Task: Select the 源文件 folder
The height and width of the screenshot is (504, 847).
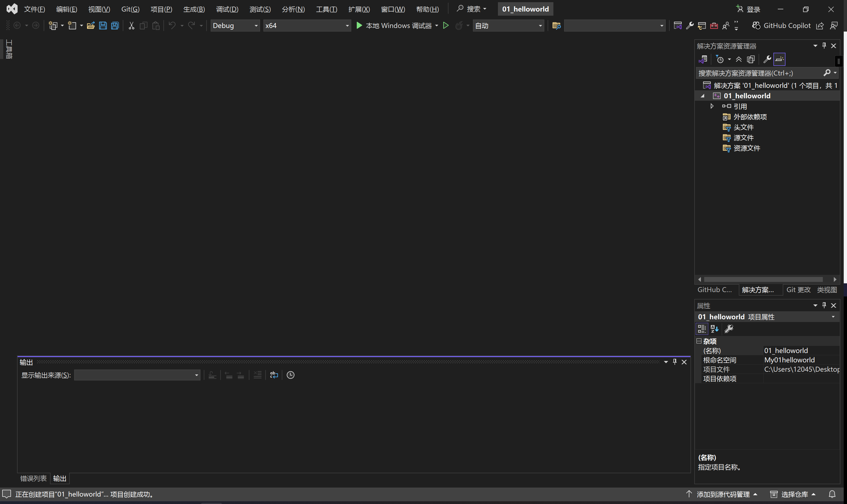Action: click(x=743, y=138)
